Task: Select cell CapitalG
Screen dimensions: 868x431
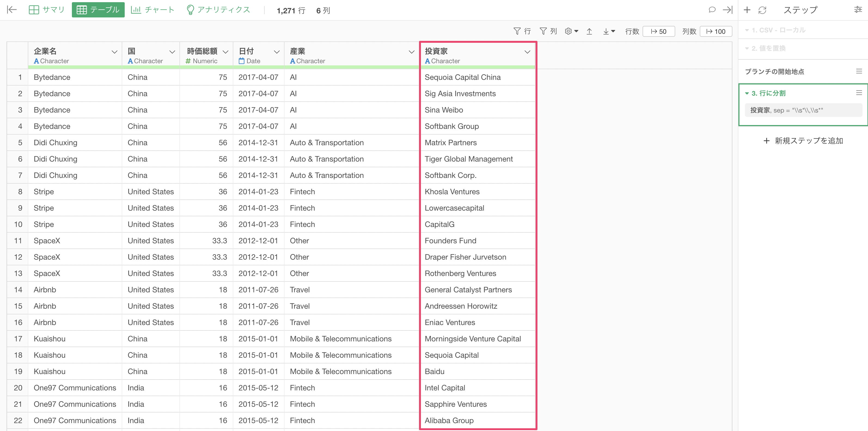Action: (x=478, y=224)
